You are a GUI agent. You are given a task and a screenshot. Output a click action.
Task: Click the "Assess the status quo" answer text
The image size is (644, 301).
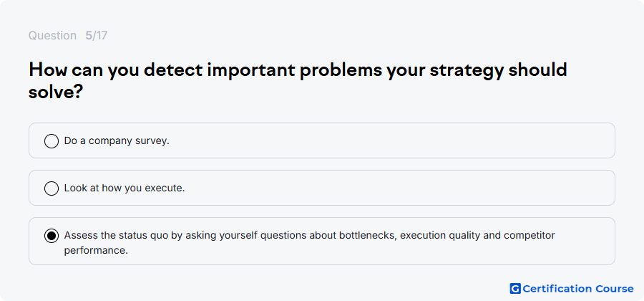[309, 243]
